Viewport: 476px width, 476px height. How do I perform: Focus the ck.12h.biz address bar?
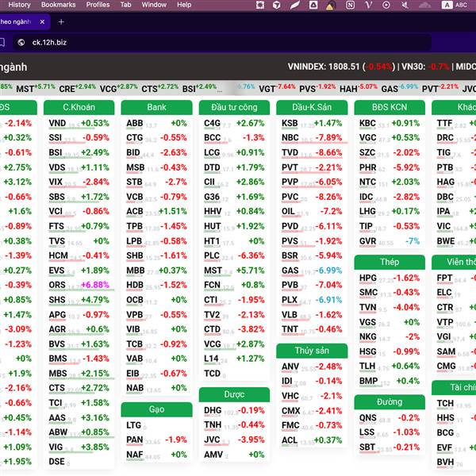click(x=221, y=43)
